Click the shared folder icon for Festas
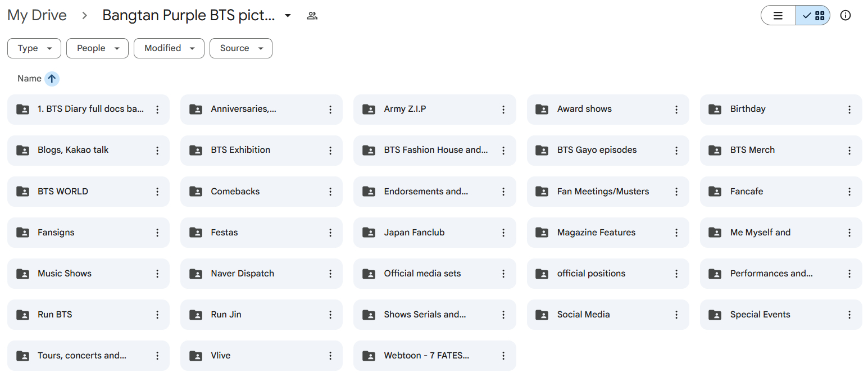Image resolution: width=868 pixels, height=386 pixels. (x=196, y=233)
